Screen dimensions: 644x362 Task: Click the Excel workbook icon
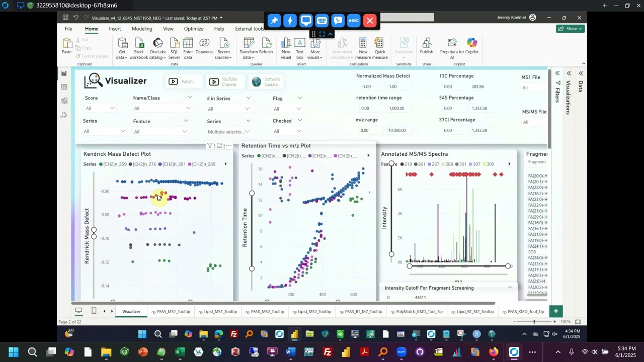(x=139, y=48)
